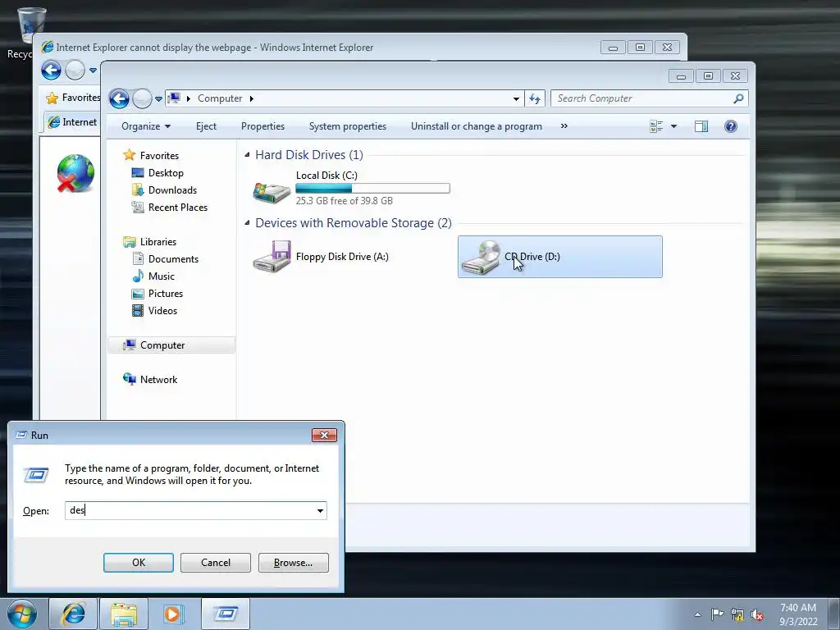Image resolution: width=840 pixels, height=630 pixels.
Task: Open Desktop in Favorites
Action: pyautogui.click(x=166, y=173)
